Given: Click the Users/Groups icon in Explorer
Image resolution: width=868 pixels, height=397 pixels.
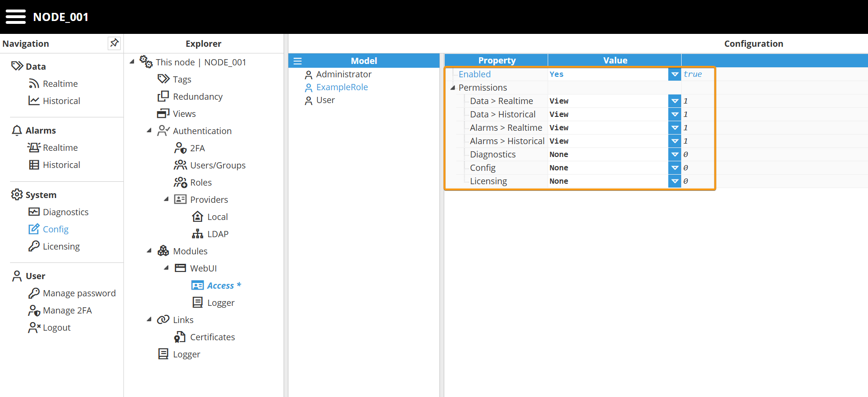Looking at the screenshot, I should click(180, 165).
